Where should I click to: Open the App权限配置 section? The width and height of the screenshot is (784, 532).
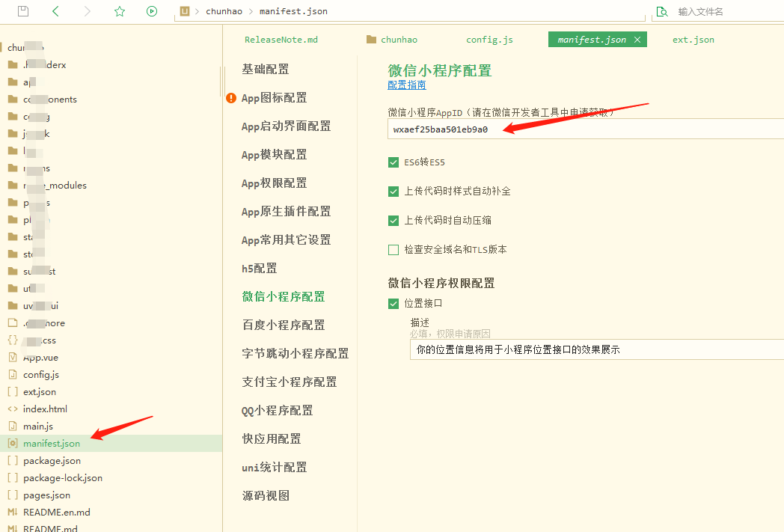coord(274,183)
